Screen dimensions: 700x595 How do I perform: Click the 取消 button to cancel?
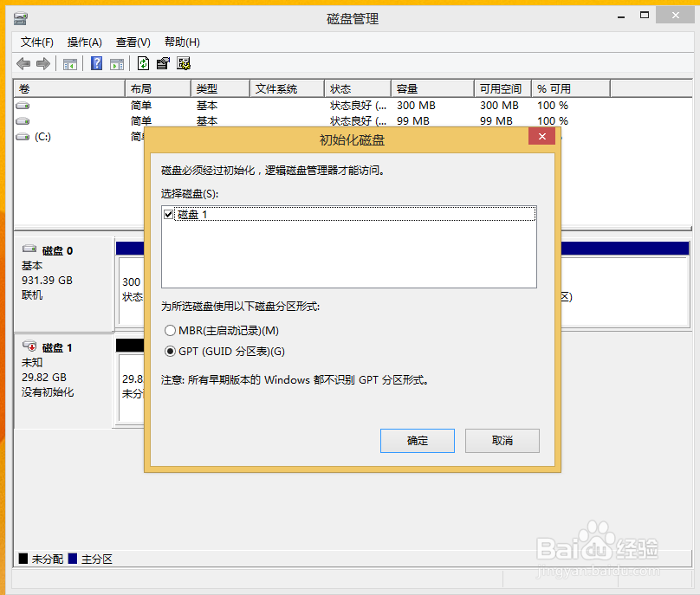pos(502,440)
